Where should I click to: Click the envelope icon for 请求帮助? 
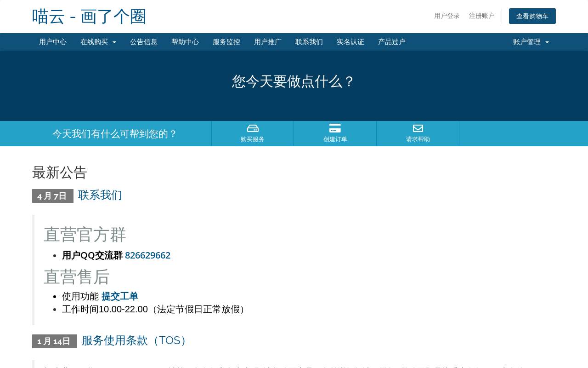[418, 128]
